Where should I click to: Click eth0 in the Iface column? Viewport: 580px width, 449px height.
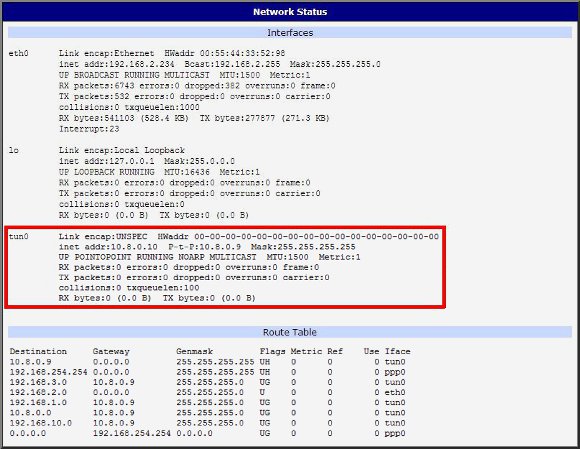(395, 392)
